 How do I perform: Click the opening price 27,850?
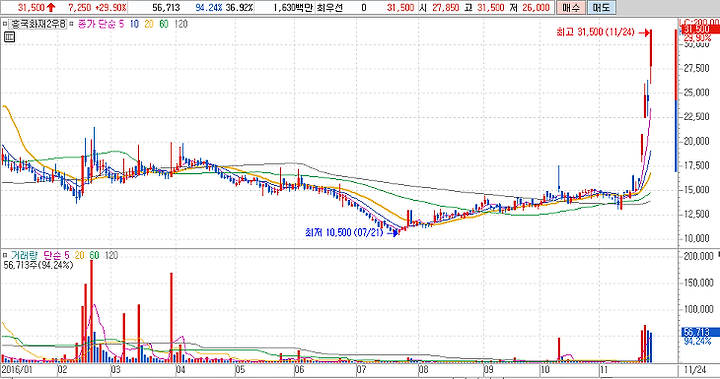point(445,7)
